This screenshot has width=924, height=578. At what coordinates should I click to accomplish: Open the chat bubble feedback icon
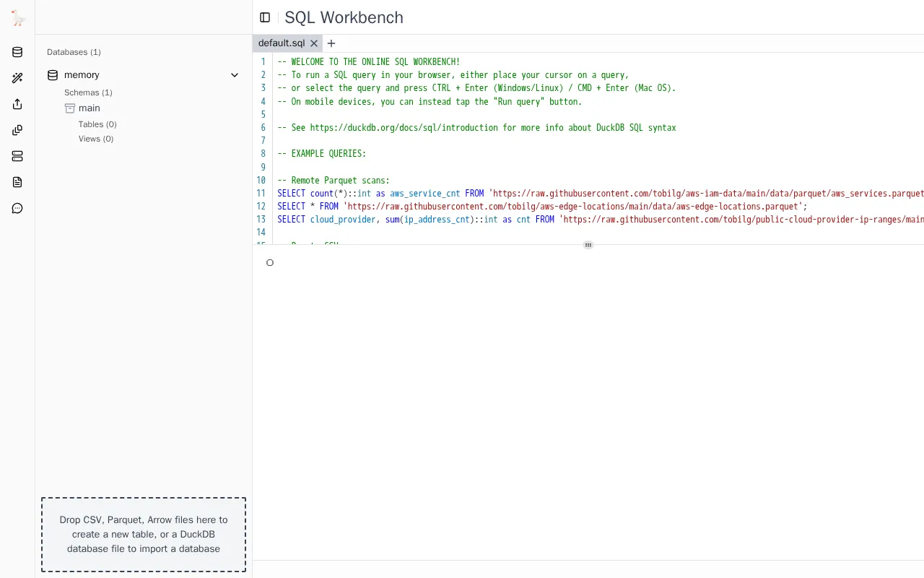coord(17,208)
